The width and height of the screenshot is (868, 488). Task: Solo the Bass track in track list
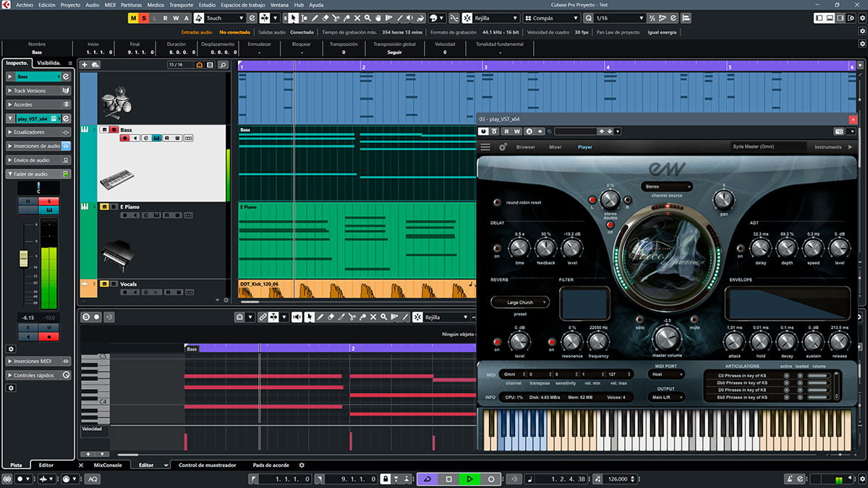tap(114, 129)
